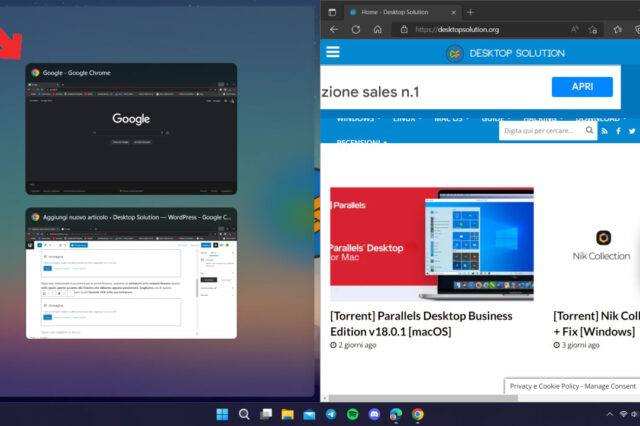Viewport: 640px width, 426px height.
Task: Expand the RECENSIONI menu
Action: pyautogui.click(x=362, y=142)
